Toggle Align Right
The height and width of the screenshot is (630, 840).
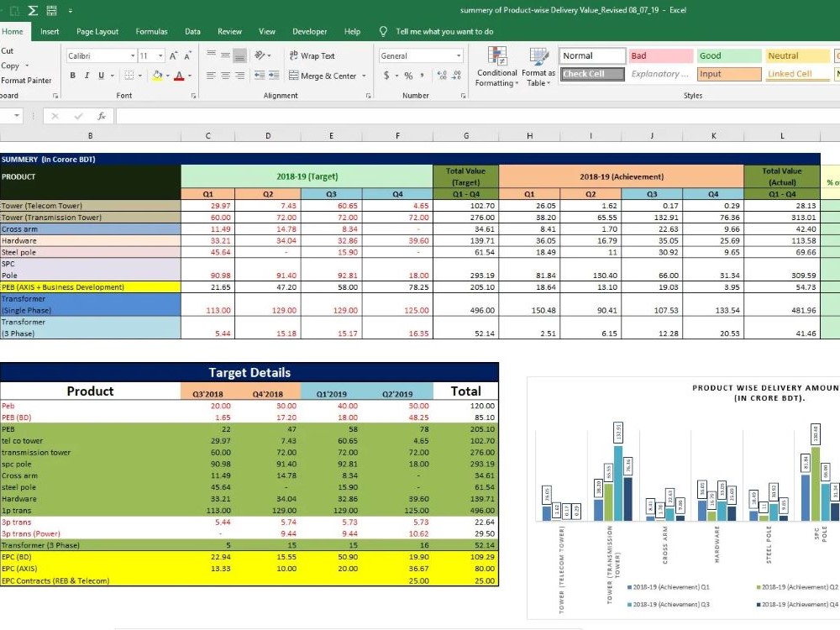pyautogui.click(x=240, y=76)
